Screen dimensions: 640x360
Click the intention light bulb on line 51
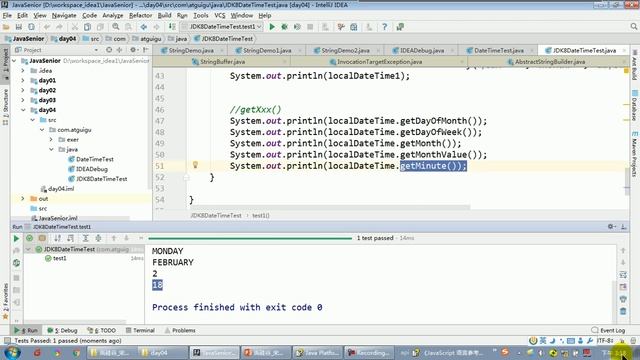(195, 164)
